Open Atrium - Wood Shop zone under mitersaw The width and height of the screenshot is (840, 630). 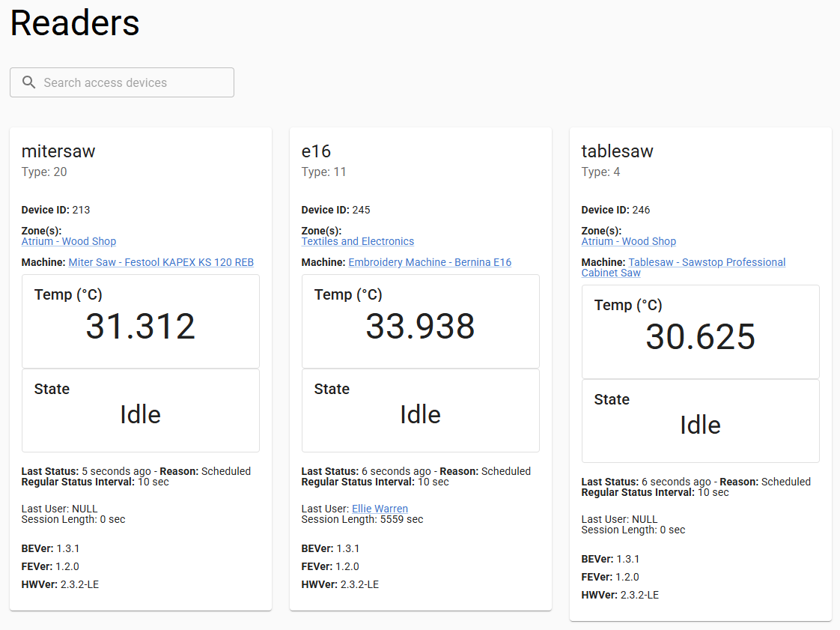69,241
